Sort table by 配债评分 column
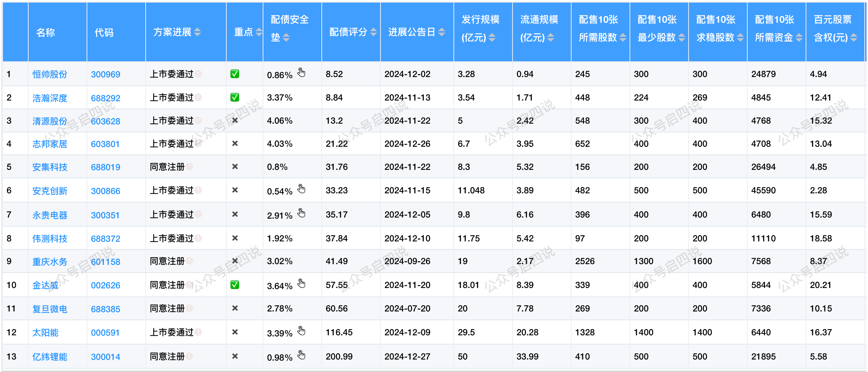This screenshot has width=868, height=372. coord(373,32)
